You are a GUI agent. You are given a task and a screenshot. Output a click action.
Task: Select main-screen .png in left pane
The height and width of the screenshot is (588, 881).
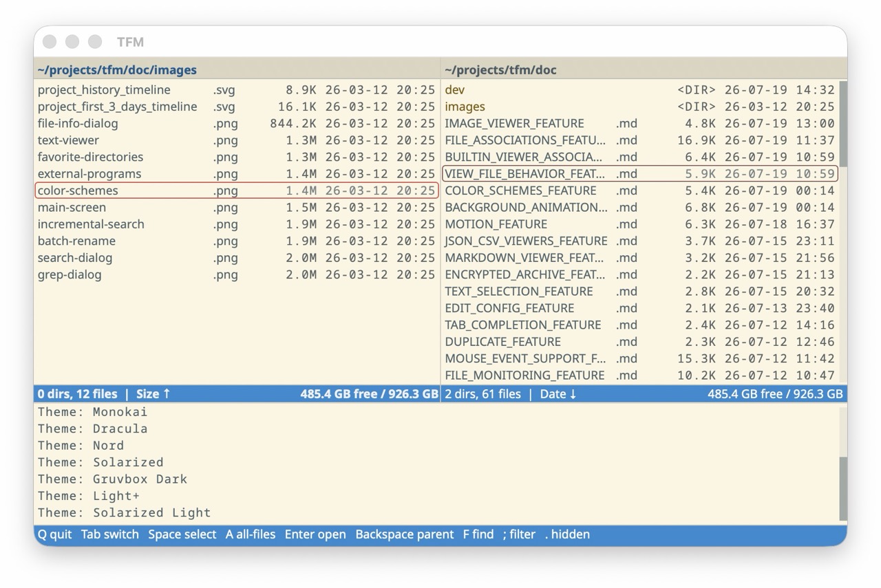237,208
